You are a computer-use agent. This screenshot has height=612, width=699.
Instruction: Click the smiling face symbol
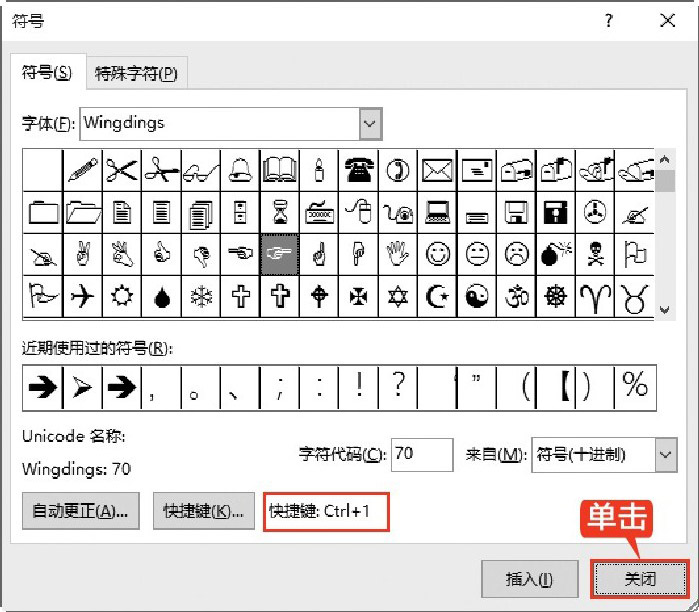tap(438, 255)
